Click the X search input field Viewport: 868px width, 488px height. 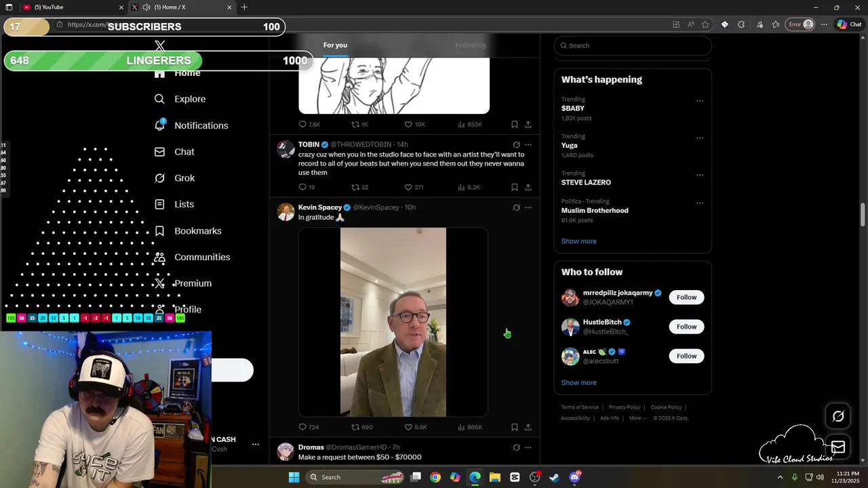(x=633, y=45)
